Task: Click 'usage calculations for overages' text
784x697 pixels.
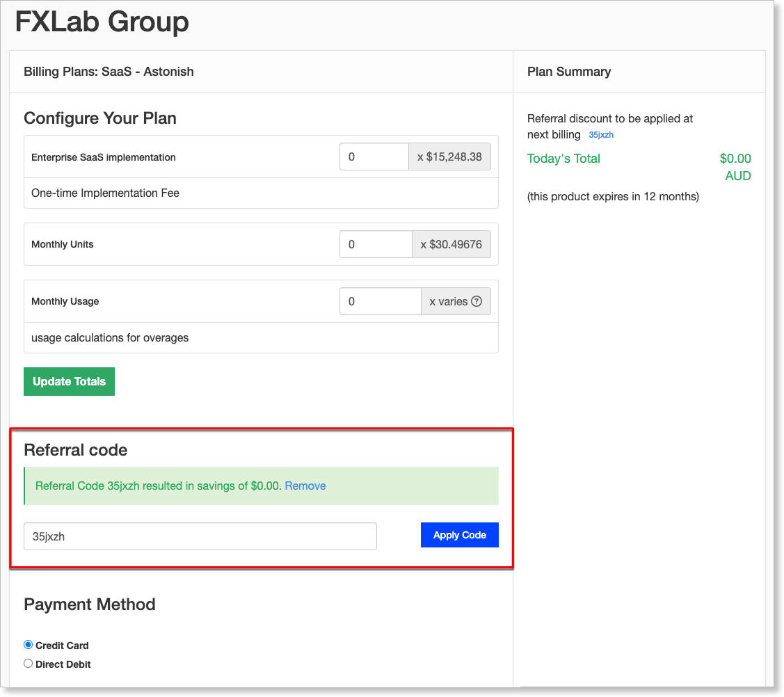Action: 110,338
